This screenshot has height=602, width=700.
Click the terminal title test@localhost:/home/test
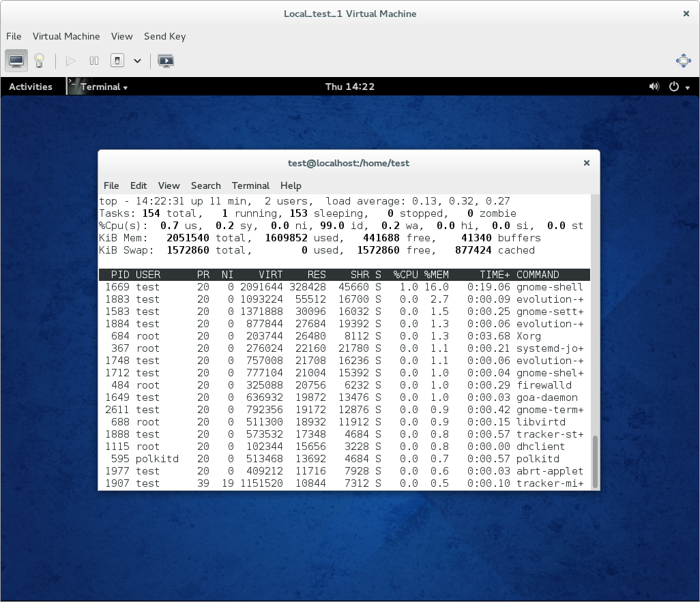pyautogui.click(x=349, y=164)
